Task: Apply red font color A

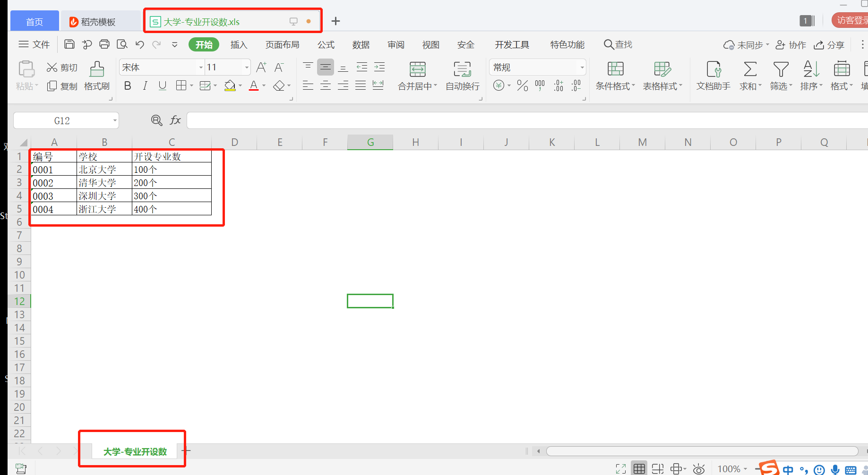Action: (x=254, y=85)
